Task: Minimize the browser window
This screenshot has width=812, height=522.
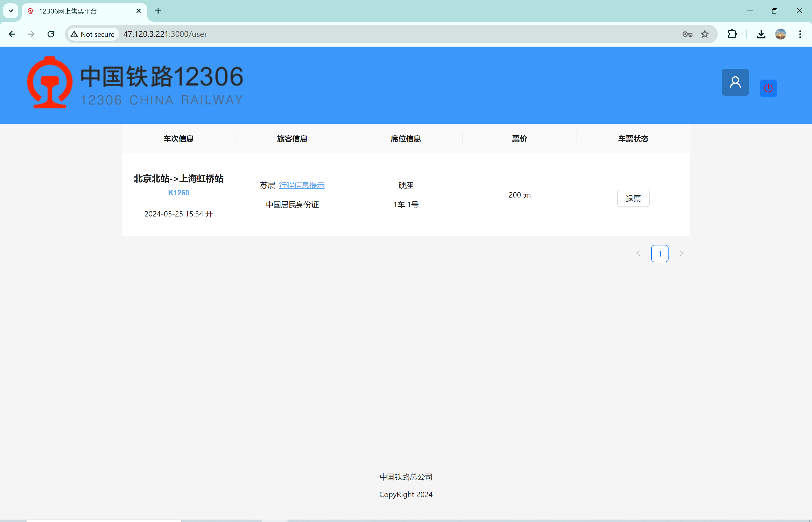Action: pyautogui.click(x=750, y=11)
